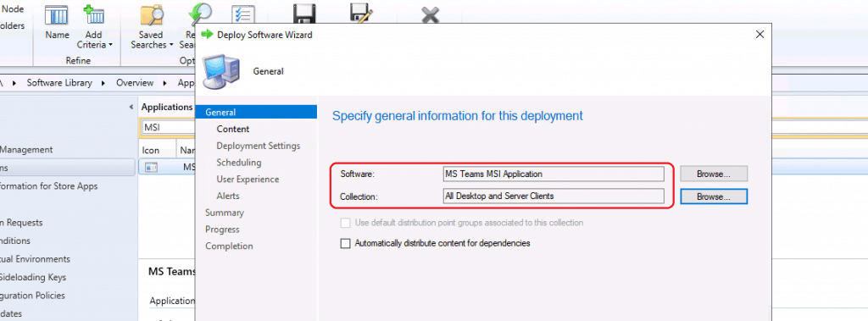Select the Requests node in sidebar
Screen dimensions: 868x321
(x=21, y=223)
